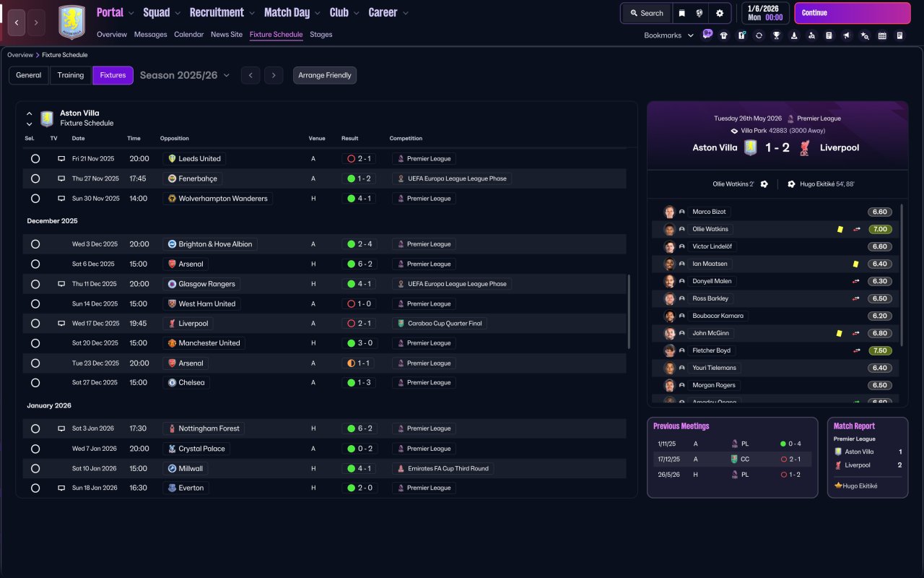This screenshot has height=578, width=924.
Task: Open the settings gear icon
Action: point(720,13)
